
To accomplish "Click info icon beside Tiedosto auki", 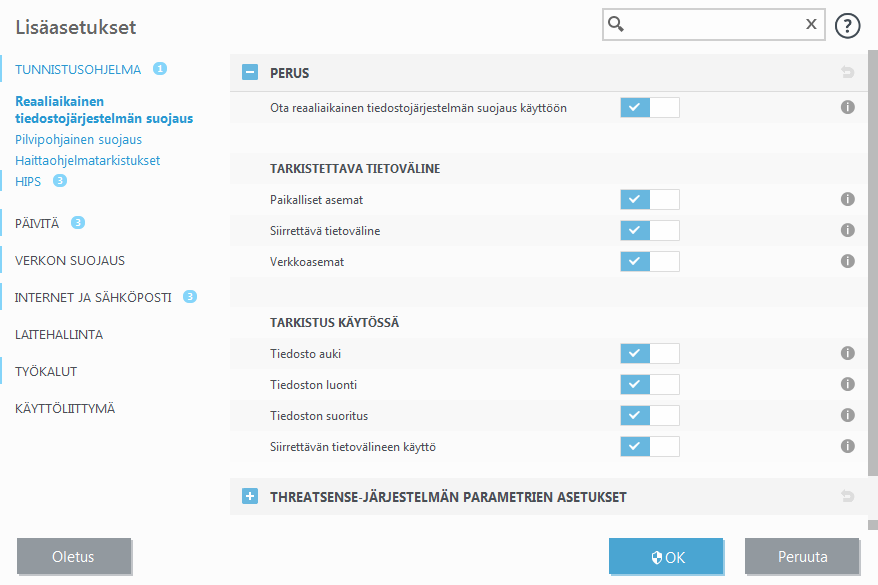I will 848,353.
